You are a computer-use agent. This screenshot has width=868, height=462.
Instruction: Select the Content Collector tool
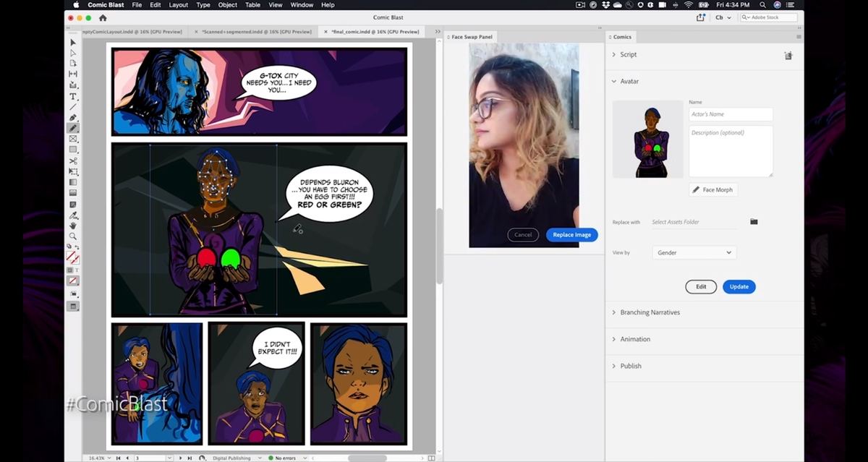click(73, 85)
